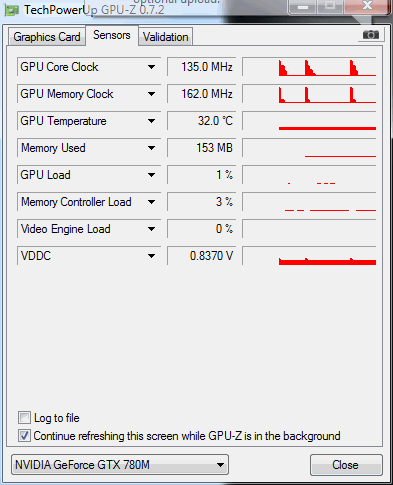Screen dimensions: 393x485
Task: Expand the Memory Used dropdown arrow
Action: (x=151, y=148)
